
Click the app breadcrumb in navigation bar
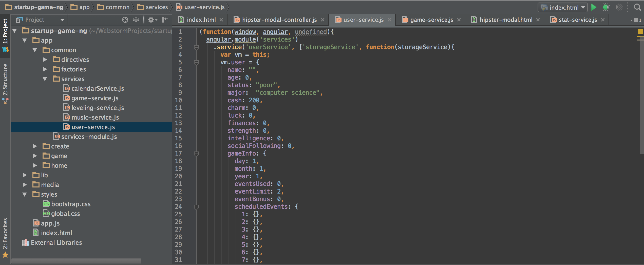[x=80, y=7]
